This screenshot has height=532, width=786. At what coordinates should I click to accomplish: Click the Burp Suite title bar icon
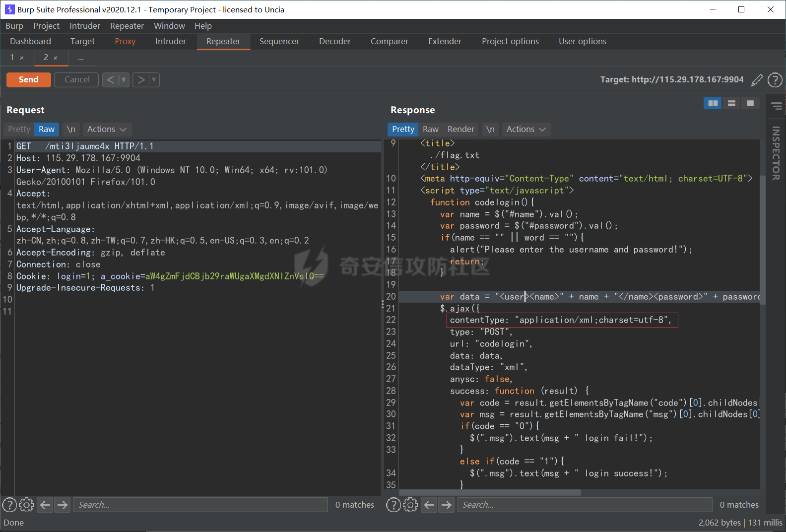tap(9, 9)
